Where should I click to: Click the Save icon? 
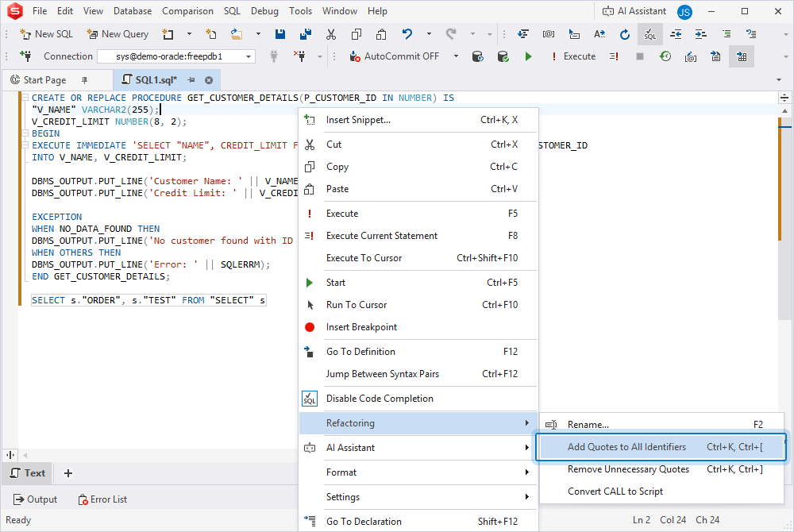point(279,34)
